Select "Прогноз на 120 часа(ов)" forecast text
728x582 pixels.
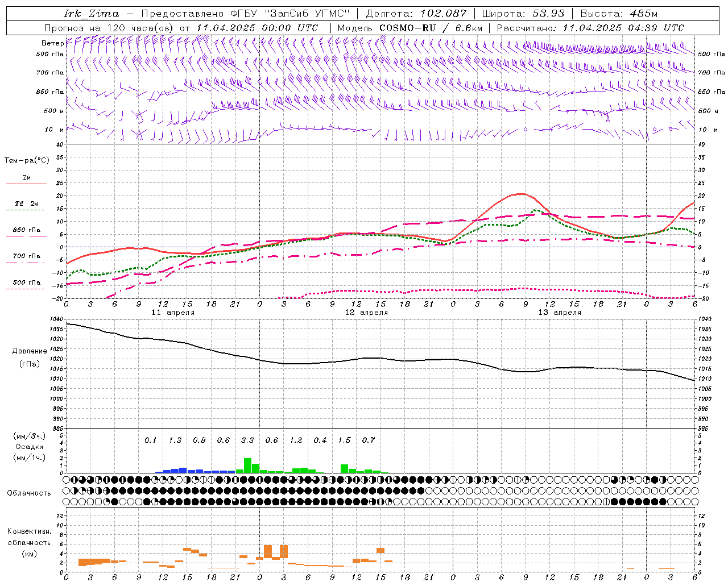click(x=109, y=28)
